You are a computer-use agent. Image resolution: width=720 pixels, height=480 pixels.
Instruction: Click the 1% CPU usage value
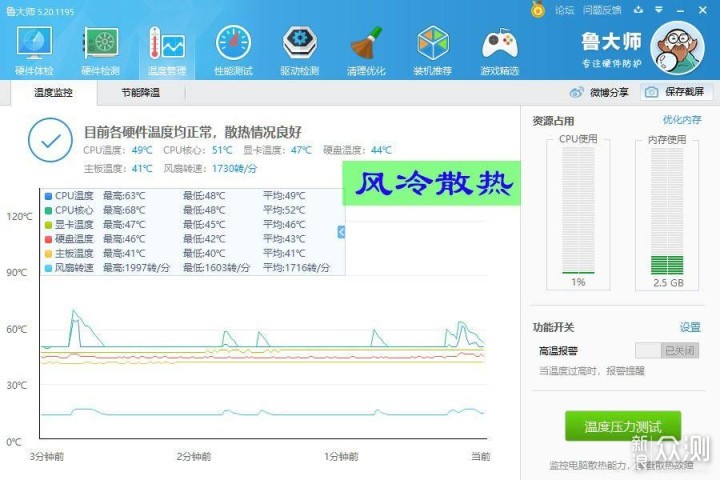pos(578,282)
